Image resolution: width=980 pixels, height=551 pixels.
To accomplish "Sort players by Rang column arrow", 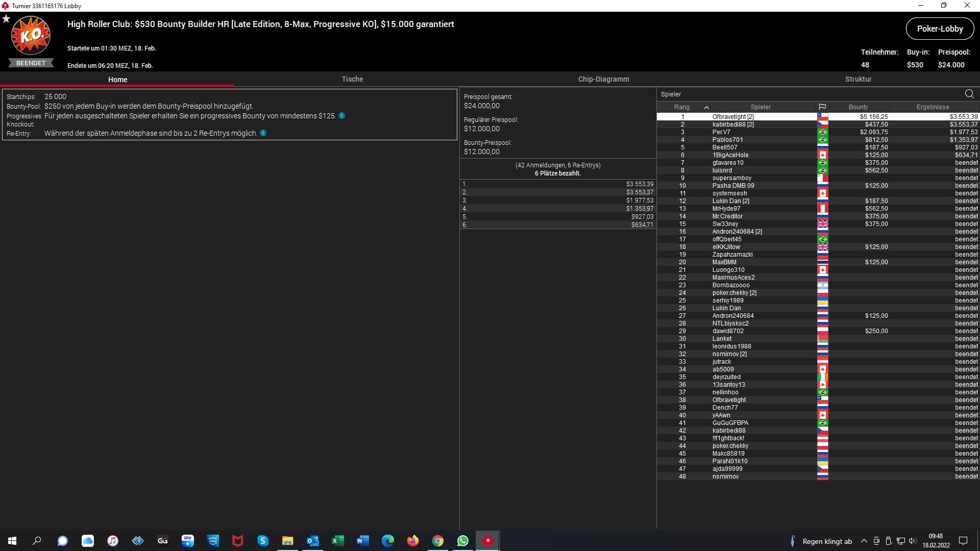I will point(706,107).
